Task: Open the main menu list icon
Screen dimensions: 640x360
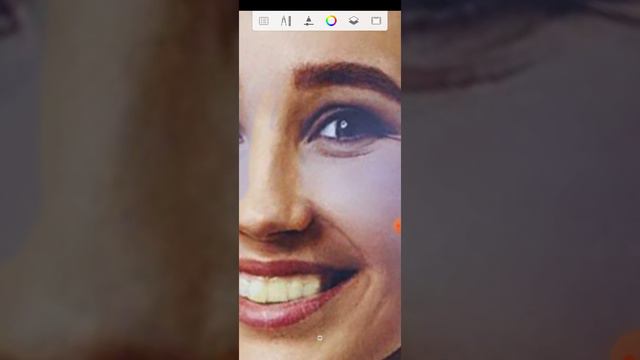Action: (x=264, y=21)
